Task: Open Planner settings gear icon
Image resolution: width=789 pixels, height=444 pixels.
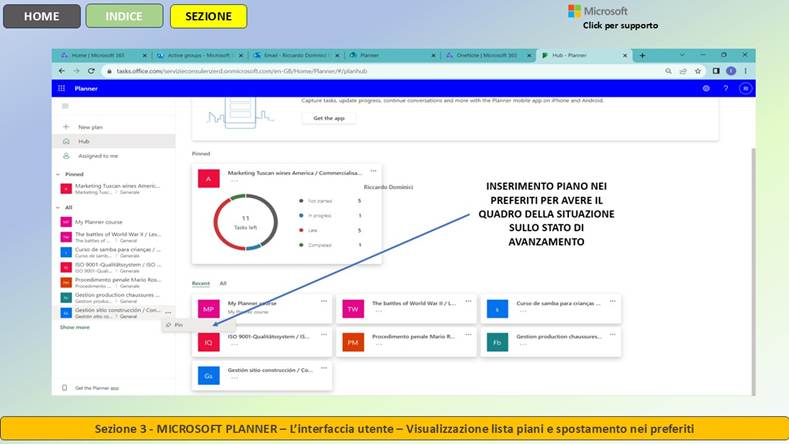Action: [x=706, y=88]
